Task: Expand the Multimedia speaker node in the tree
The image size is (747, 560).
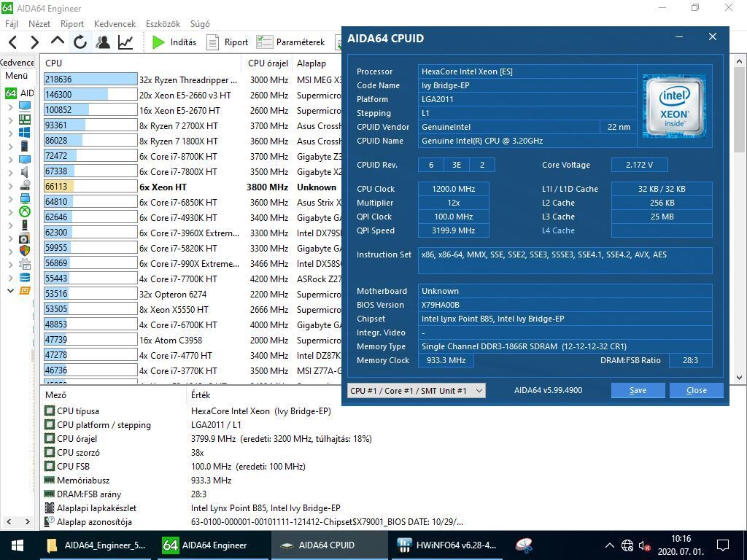Action: point(10,172)
